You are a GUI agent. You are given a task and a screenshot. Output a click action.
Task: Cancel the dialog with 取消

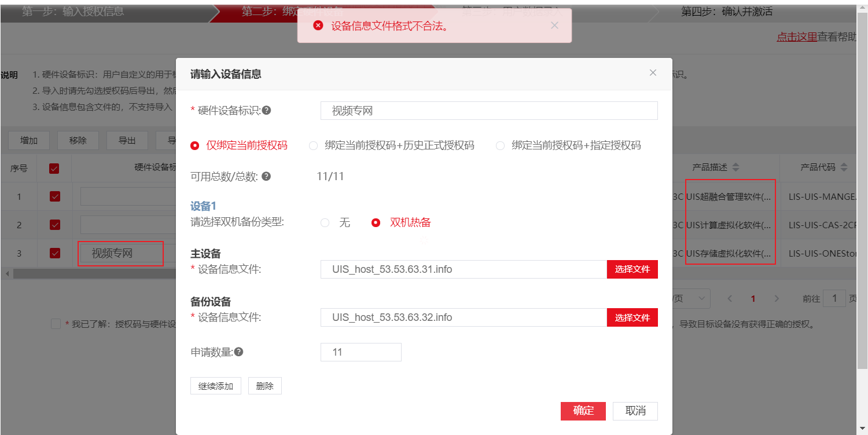point(635,411)
